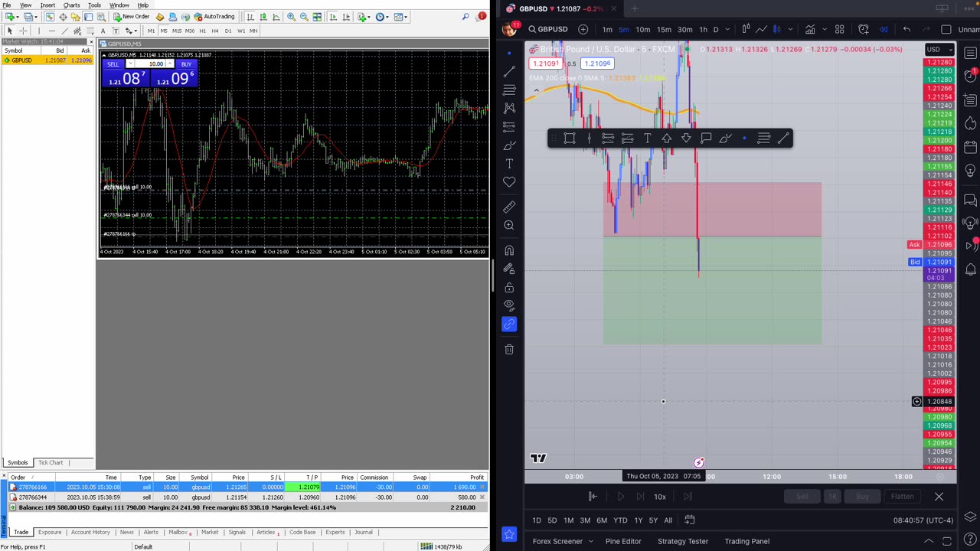
Task: Open the Account History terminal tab
Action: [x=90, y=532]
